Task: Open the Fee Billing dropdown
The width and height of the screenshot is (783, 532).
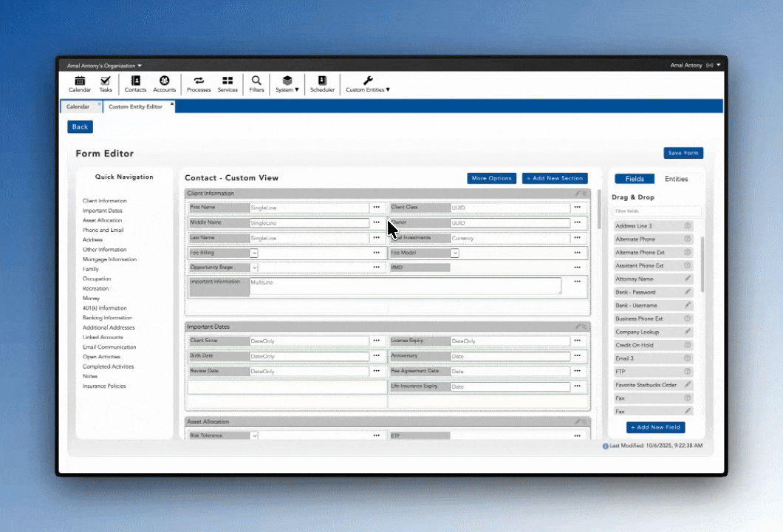Action: (253, 252)
